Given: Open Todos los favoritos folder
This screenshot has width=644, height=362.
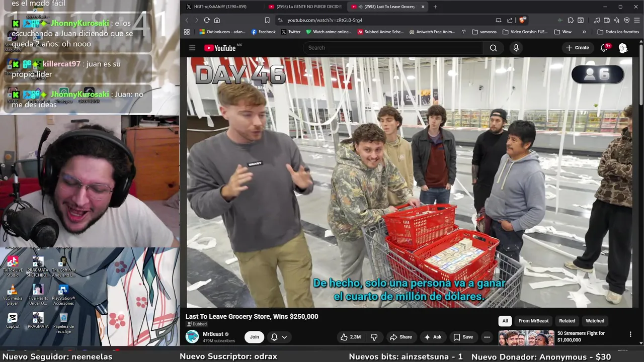Looking at the screenshot, I should (618, 32).
